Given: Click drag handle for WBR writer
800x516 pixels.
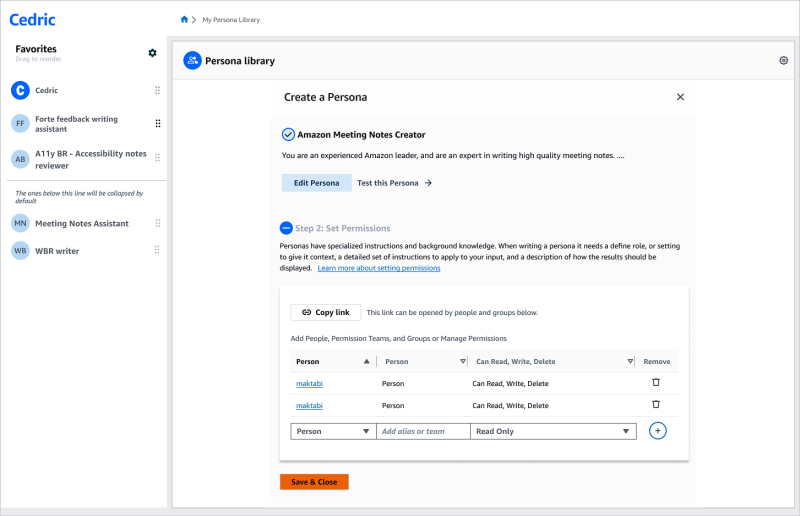Looking at the screenshot, I should point(157,251).
